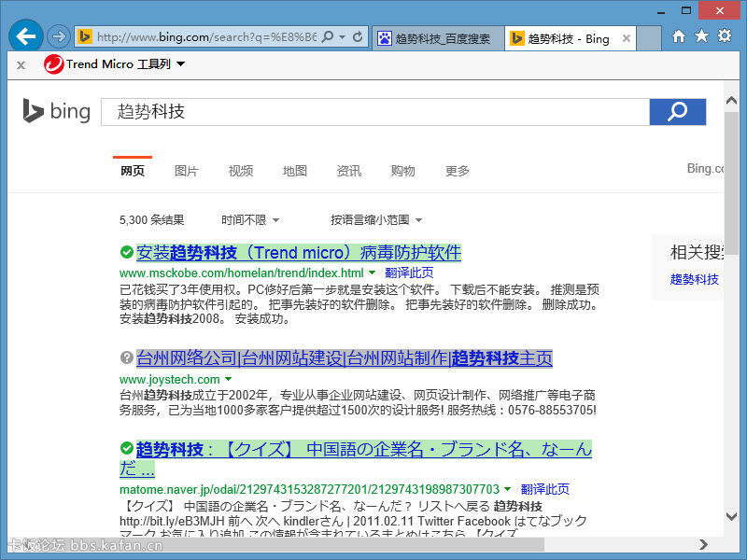
Task: Click inside the Bing search box
Action: [375, 112]
